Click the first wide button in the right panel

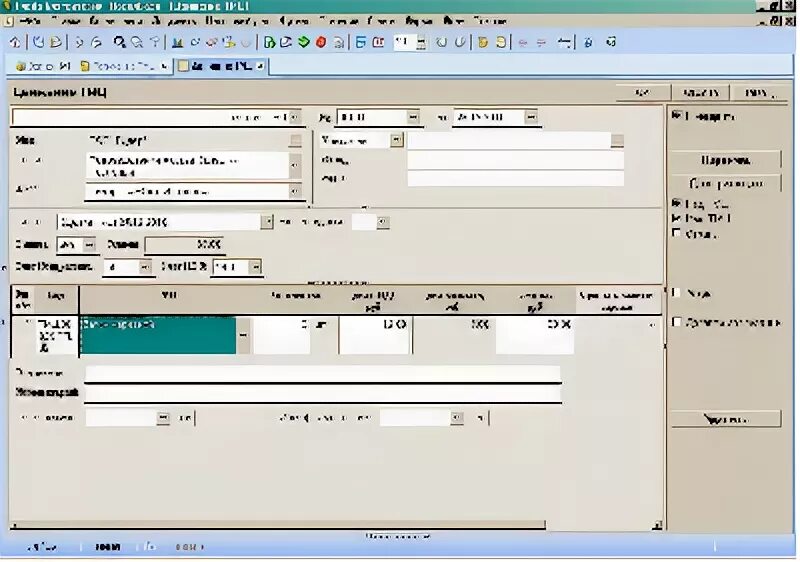[725, 160]
